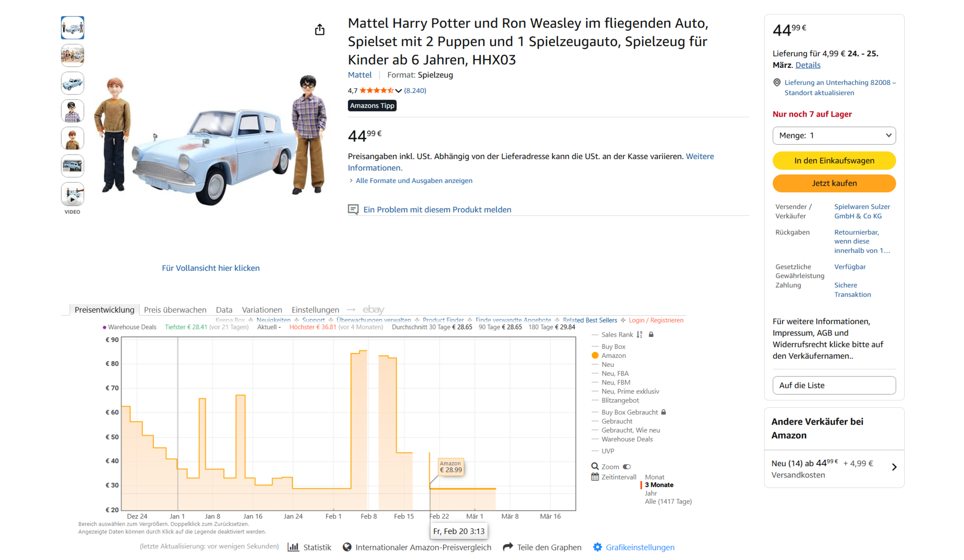Open the product video thumbnail
This screenshot has height=560, width=964.
pos(72,195)
